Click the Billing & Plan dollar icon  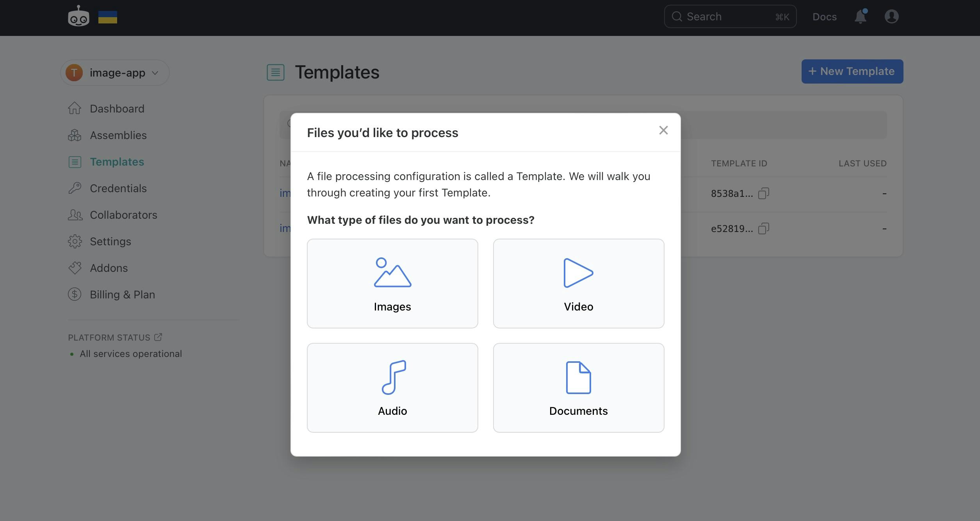[75, 294]
